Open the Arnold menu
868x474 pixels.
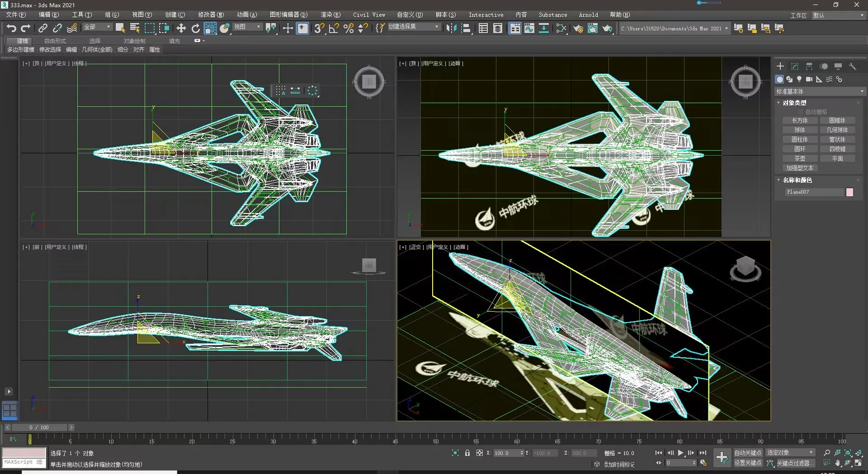pyautogui.click(x=588, y=15)
